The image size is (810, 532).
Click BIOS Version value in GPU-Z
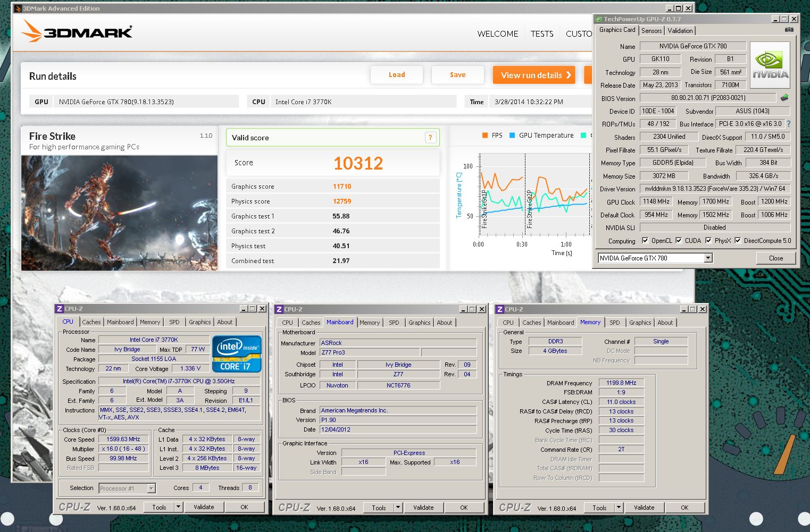(x=708, y=98)
